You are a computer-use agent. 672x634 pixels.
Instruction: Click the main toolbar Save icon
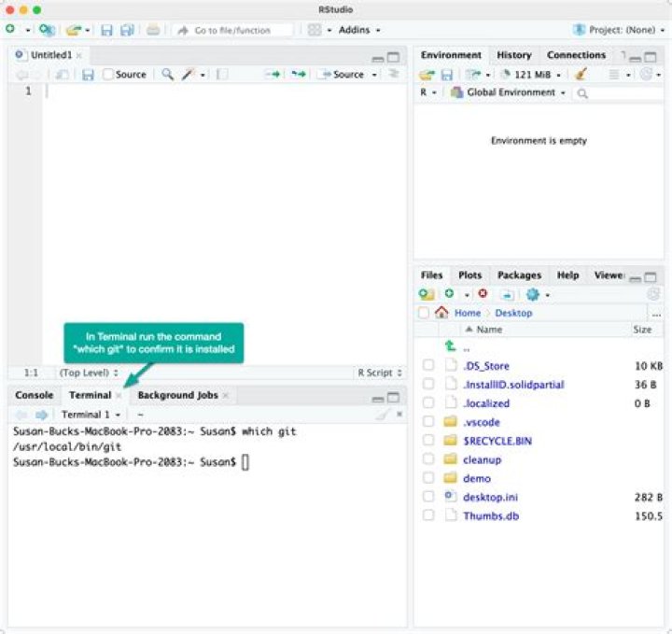106,30
